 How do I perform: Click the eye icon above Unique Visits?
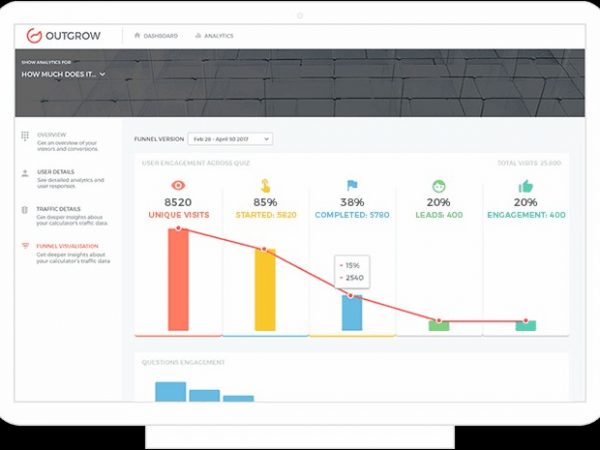click(178, 186)
